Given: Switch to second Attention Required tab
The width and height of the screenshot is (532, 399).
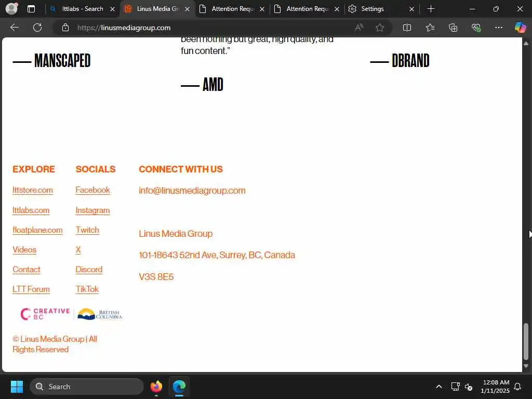Looking at the screenshot, I should (x=307, y=9).
